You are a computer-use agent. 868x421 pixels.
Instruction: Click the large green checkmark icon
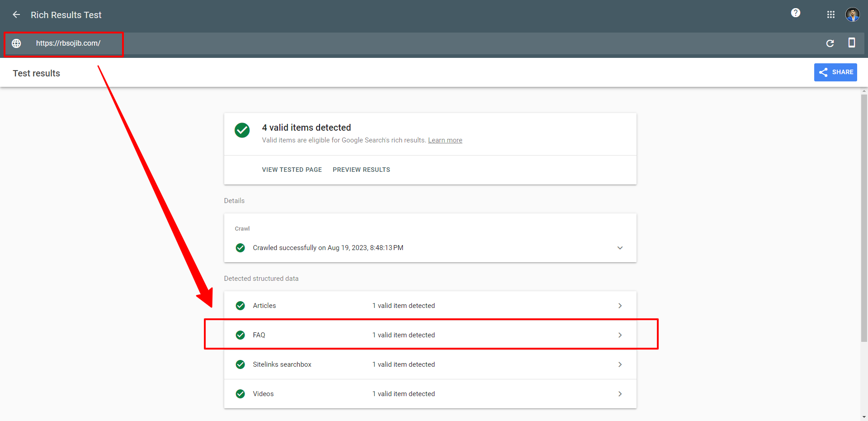pyautogui.click(x=242, y=130)
